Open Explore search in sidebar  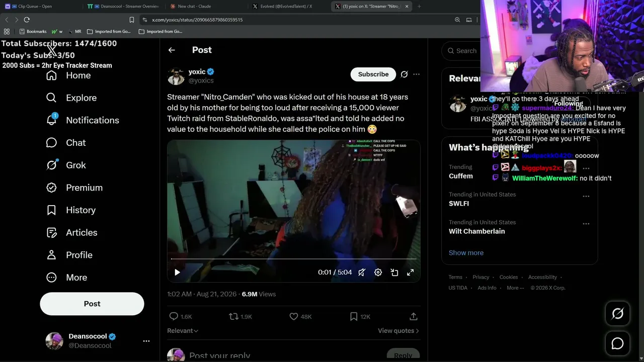point(71,98)
